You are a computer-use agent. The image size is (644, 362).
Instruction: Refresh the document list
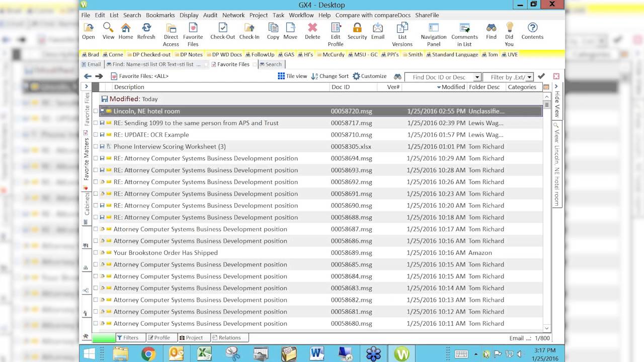coord(146,31)
